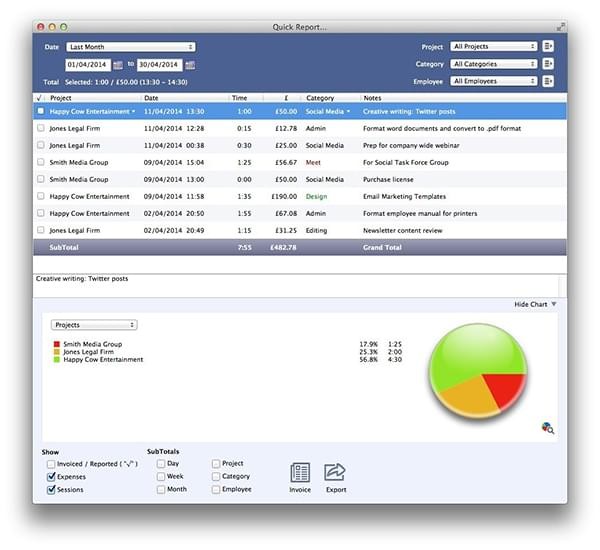This screenshot has width=600, height=550.
Task: Tick checkbox for Smith Media Group 15:04 row
Action: tap(41, 162)
